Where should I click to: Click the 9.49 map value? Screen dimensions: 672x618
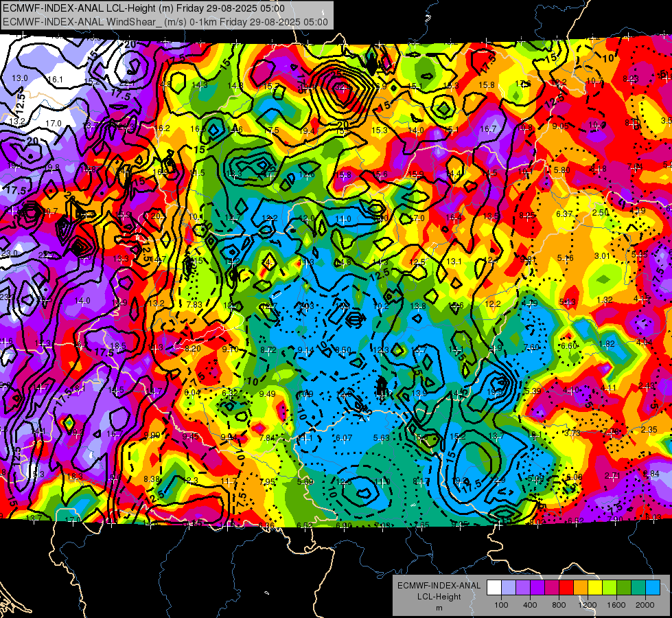[268, 393]
